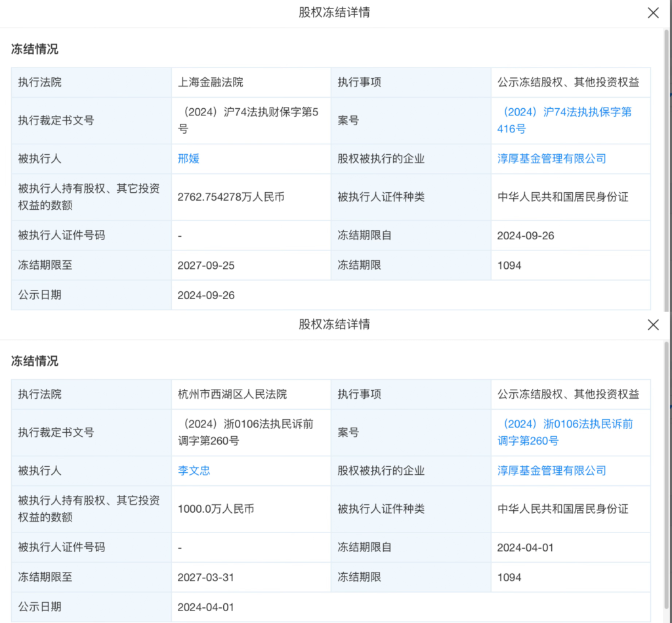Select freeze end date 2027-09-25
Image resolution: width=672 pixels, height=623 pixels.
[x=206, y=266]
